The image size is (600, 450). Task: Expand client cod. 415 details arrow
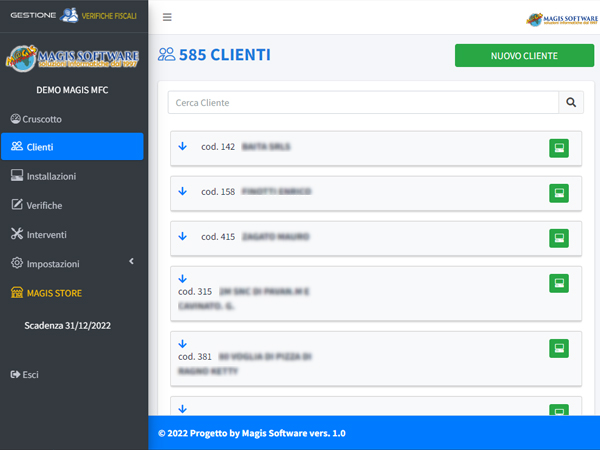183,236
